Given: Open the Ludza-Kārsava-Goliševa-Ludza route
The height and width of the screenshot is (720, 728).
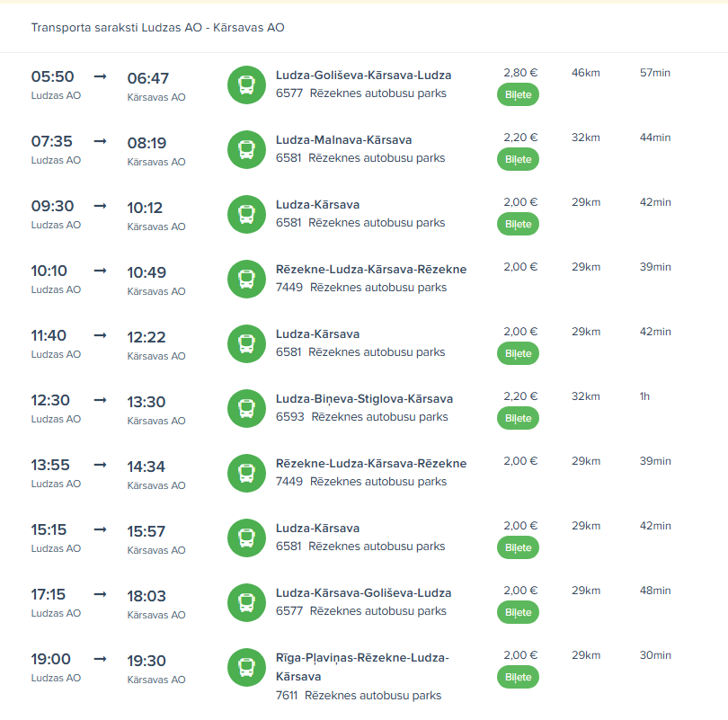Looking at the screenshot, I should (363, 593).
